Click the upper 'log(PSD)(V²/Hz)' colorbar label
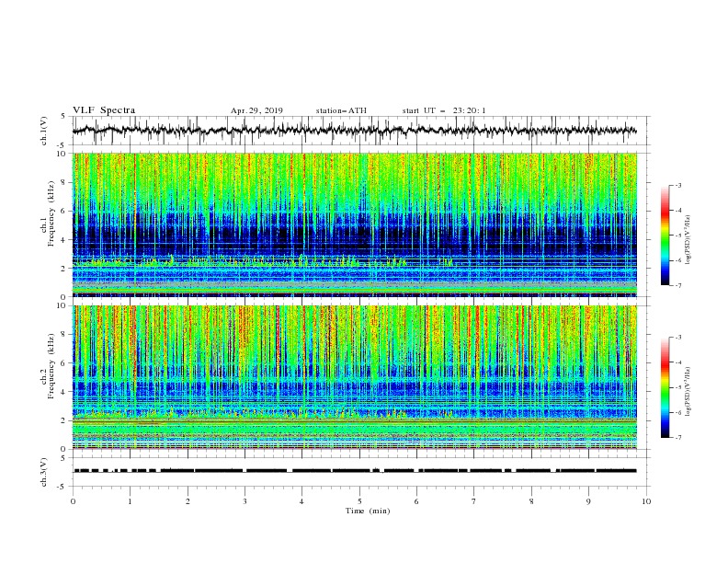Viewport: 728px width, 563px height. tap(688, 240)
